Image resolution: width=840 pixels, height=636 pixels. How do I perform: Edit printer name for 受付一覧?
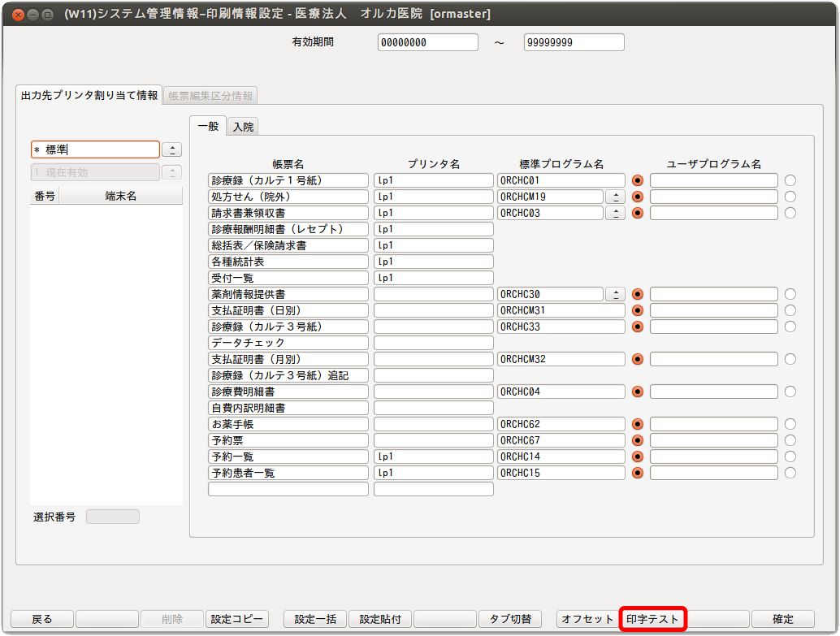[x=433, y=278]
